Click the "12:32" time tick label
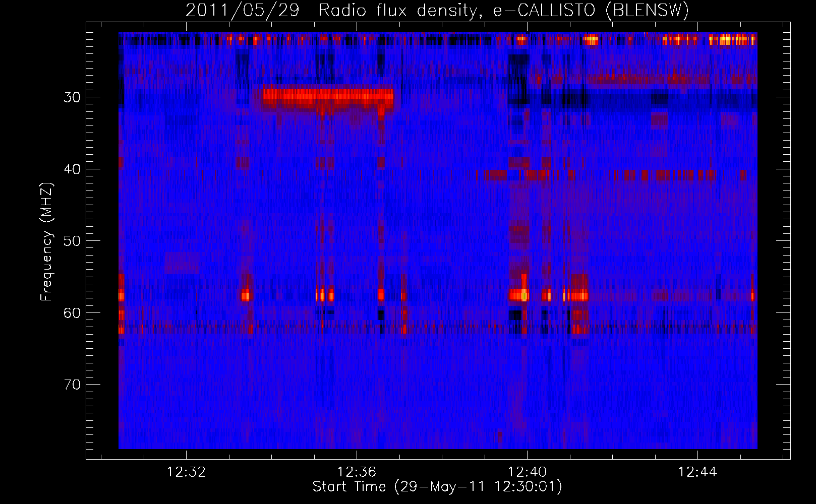The height and width of the screenshot is (504, 816). (186, 472)
